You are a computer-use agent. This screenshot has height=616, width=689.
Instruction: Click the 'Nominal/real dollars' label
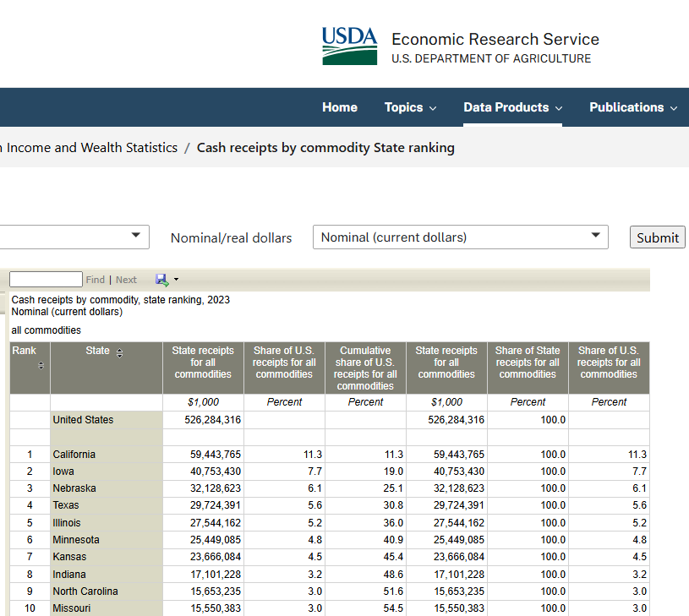[231, 238]
